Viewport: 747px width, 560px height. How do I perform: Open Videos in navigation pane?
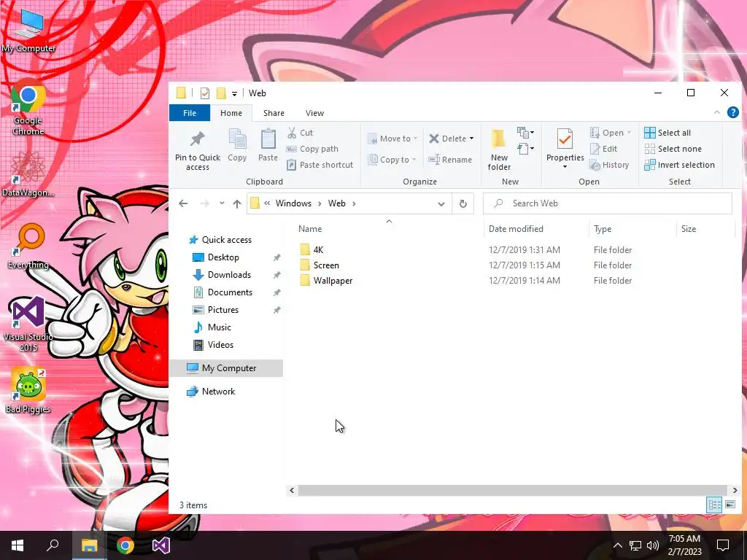click(220, 345)
